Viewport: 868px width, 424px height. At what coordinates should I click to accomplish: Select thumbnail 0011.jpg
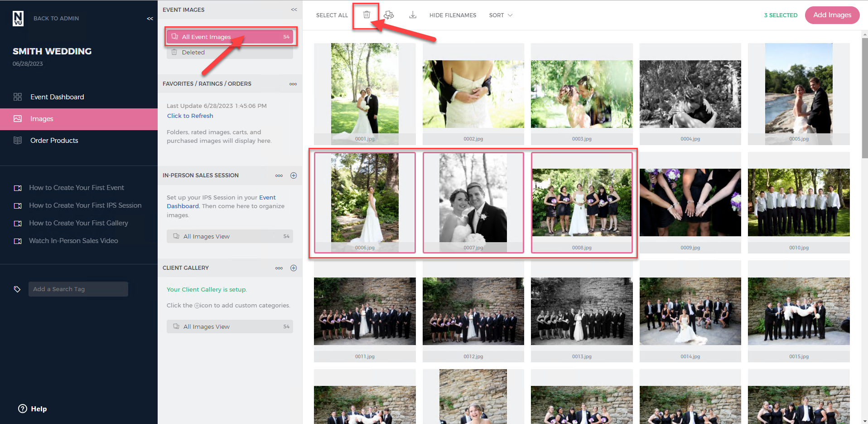pos(365,312)
